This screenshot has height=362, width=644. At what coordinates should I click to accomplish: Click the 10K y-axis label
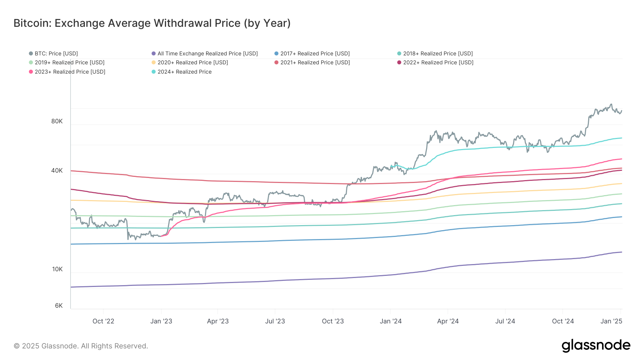[x=57, y=269]
